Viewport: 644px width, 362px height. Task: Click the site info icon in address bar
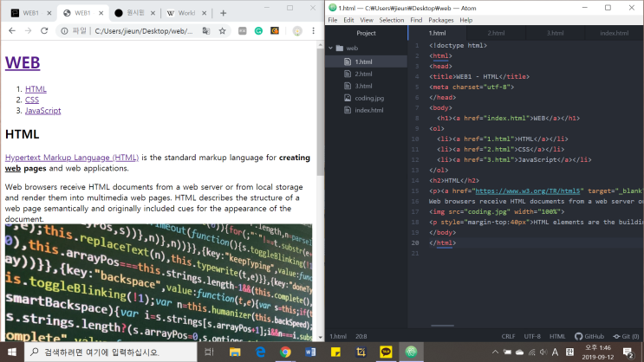pos(64,31)
